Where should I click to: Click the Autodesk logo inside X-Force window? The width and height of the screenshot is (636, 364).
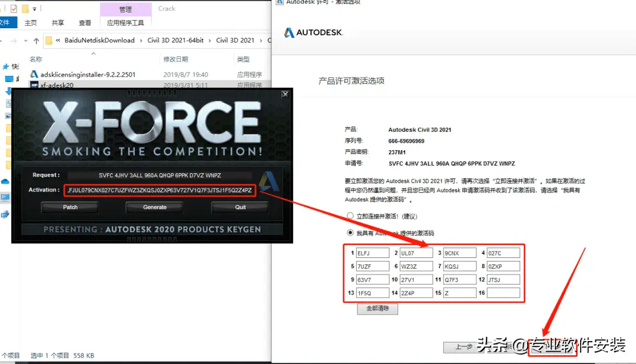point(269,181)
